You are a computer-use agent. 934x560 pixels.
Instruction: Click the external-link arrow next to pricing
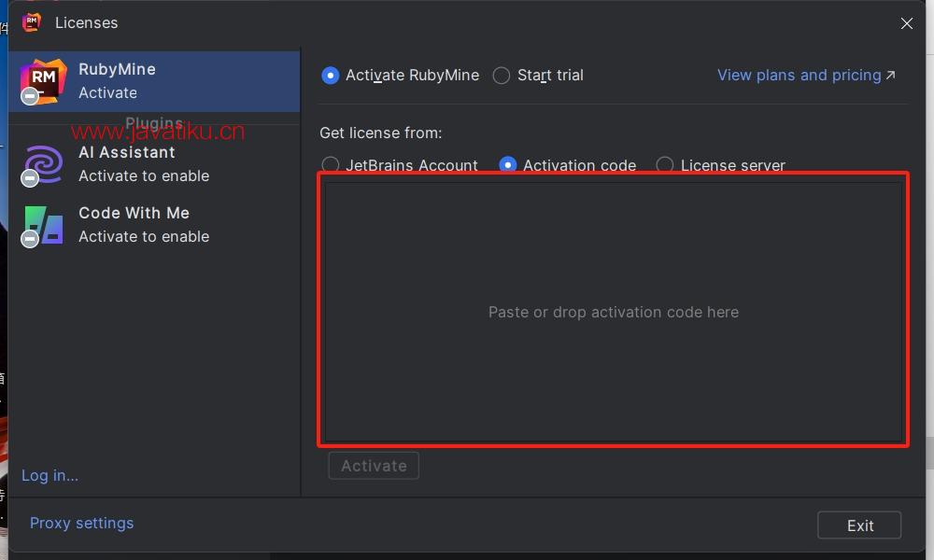click(x=890, y=75)
